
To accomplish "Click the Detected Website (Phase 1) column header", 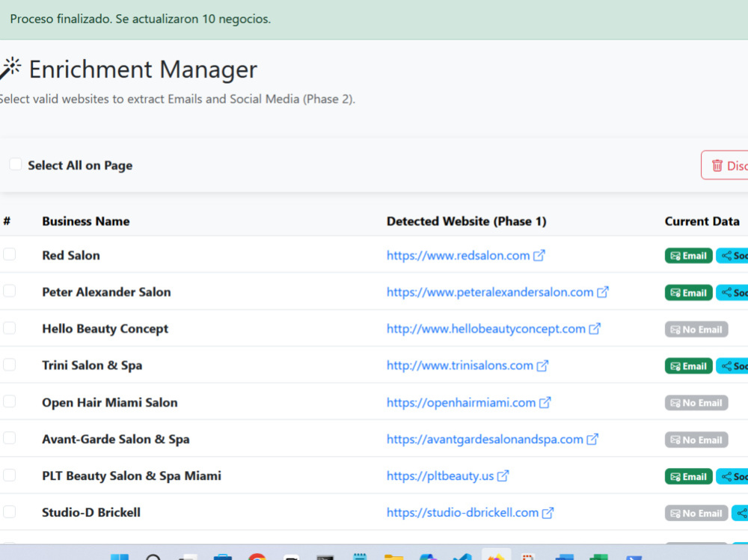I will point(467,221).
